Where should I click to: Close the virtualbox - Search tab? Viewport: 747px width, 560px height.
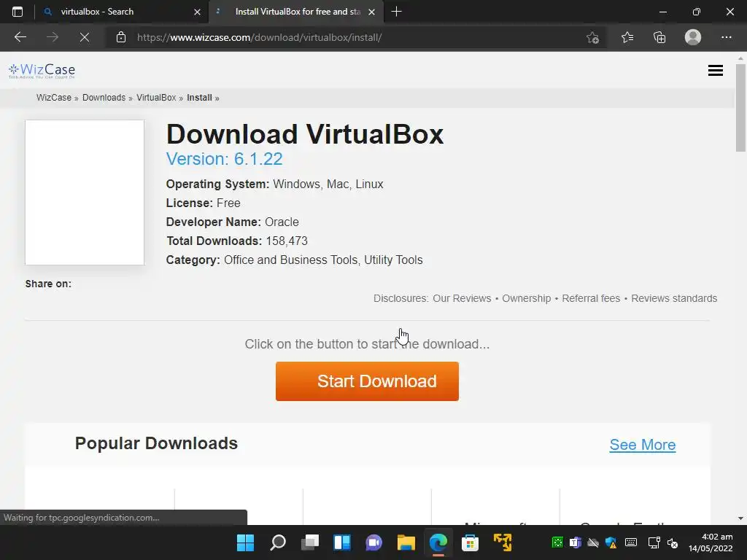click(197, 12)
